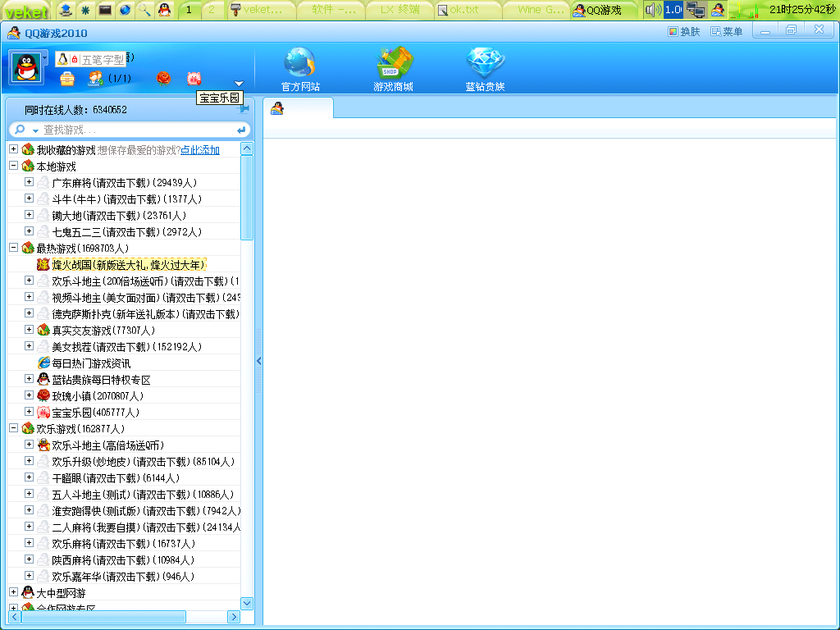Image resolution: width=840 pixels, height=630 pixels.
Task: Click the 点此添加 link
Action: [200, 150]
